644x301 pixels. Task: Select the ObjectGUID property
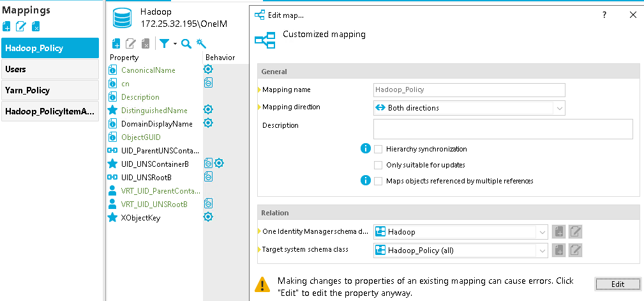141,137
